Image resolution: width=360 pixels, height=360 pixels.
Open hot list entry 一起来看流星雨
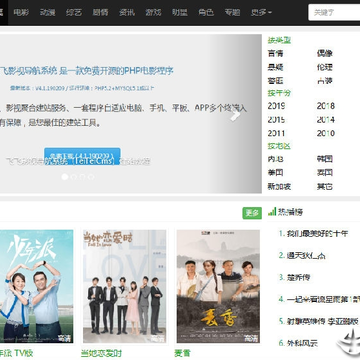323,299
